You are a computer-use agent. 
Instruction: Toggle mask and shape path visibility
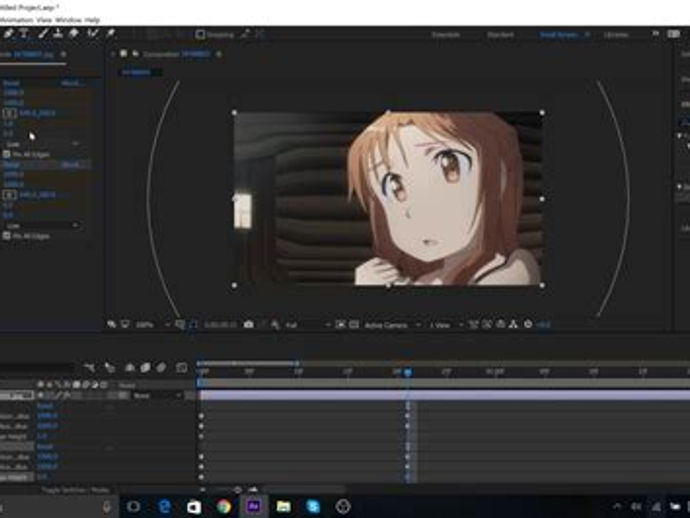[193, 325]
